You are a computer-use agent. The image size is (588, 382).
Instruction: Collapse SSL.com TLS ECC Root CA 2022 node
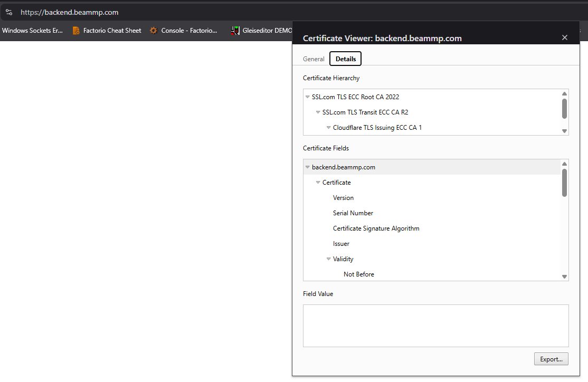[x=308, y=97]
